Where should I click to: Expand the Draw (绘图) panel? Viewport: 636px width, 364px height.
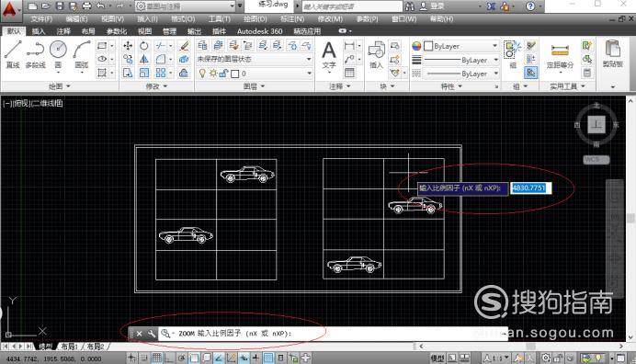click(60, 86)
